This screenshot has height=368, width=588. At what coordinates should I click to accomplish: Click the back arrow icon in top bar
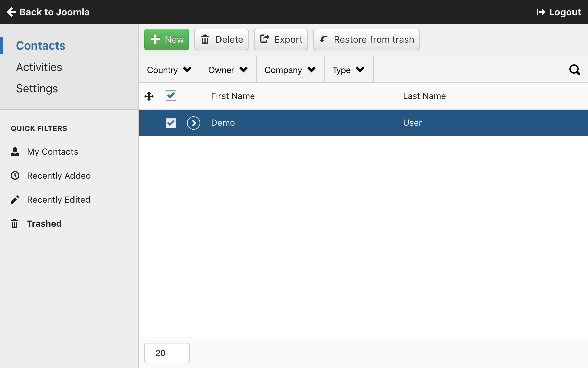(x=11, y=12)
